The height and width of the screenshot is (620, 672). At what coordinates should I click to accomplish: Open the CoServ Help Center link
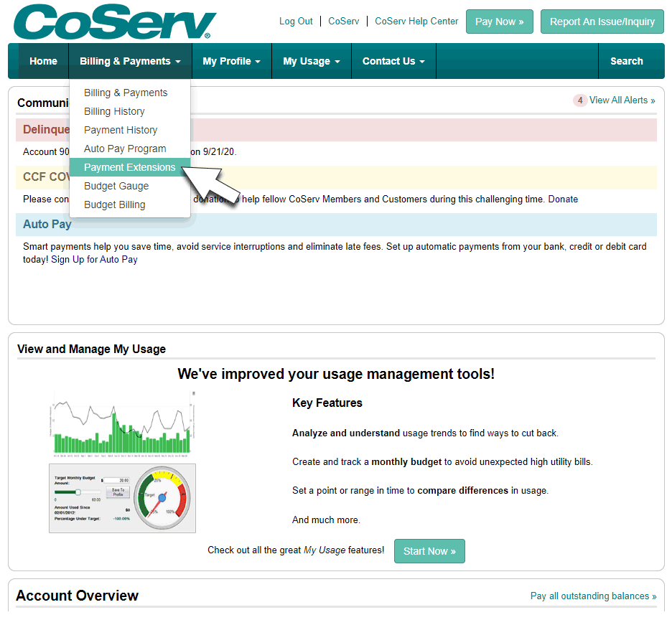[x=416, y=22]
